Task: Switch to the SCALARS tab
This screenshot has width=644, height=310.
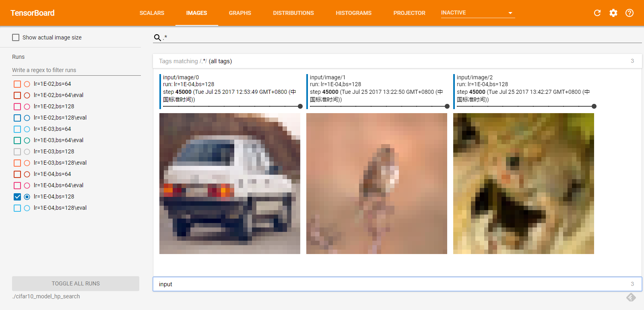Action: [152, 13]
